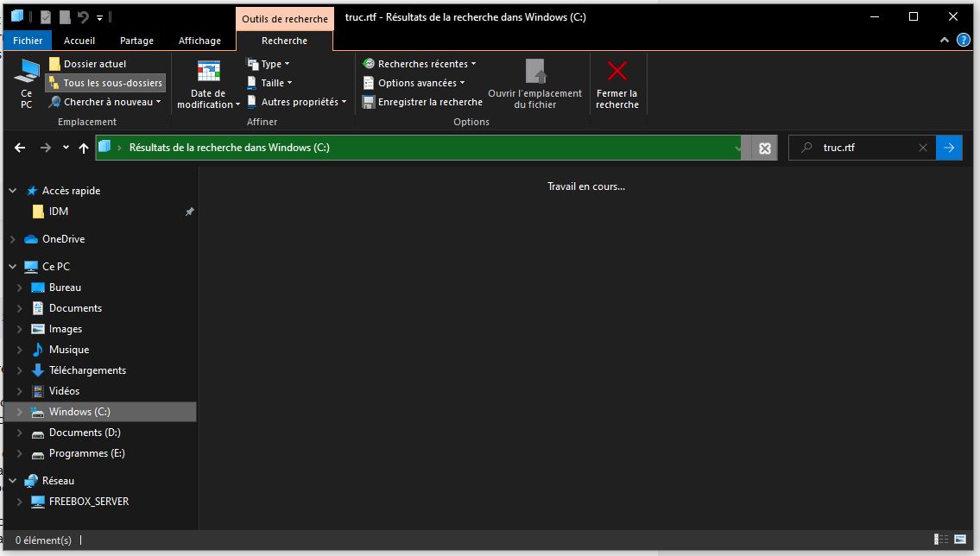Screen dimensions: 980x556
Task: Select the Programmes (E:) drive
Action: coord(87,453)
